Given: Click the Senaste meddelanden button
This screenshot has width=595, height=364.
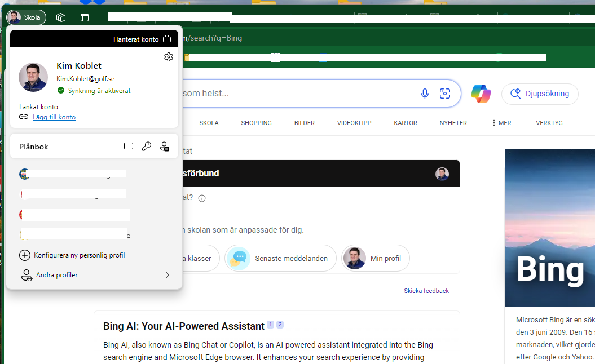Looking at the screenshot, I should 280,258.
